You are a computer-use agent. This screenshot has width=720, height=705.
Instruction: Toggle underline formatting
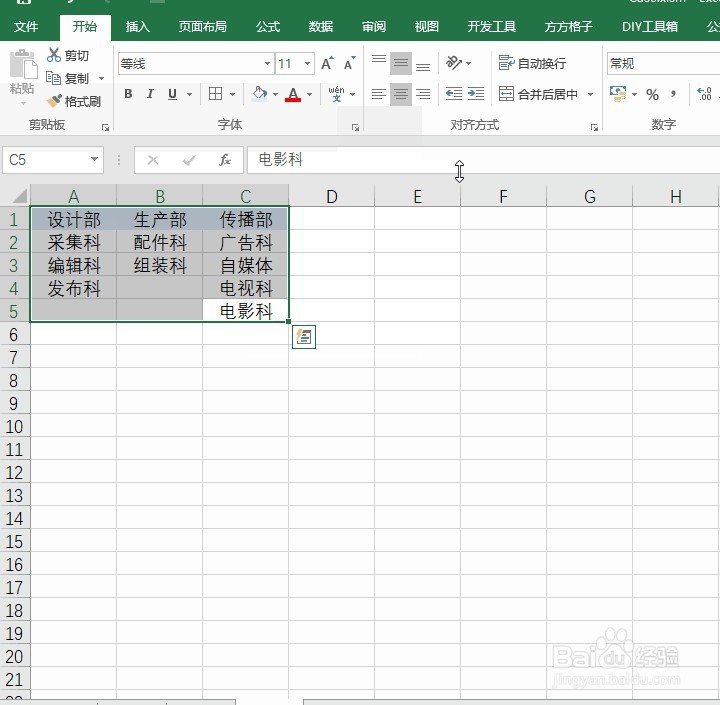172,94
